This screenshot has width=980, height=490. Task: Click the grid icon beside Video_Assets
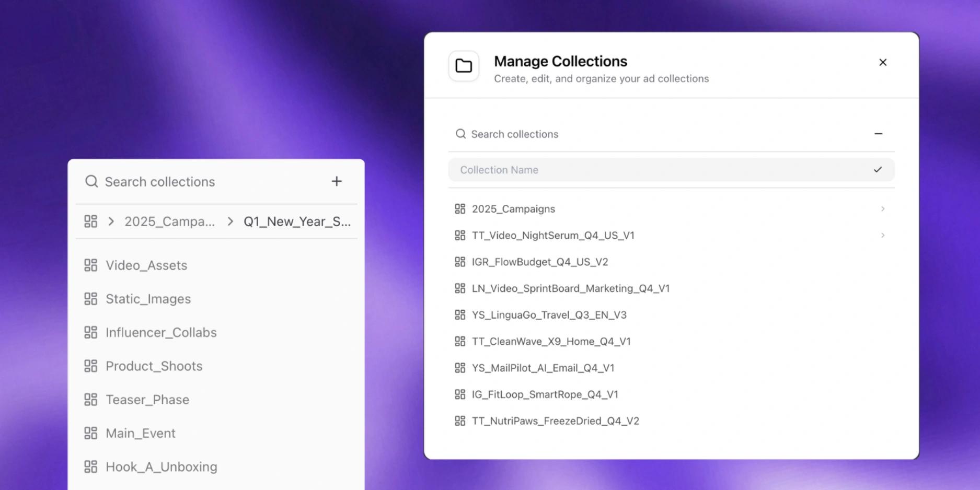91,265
